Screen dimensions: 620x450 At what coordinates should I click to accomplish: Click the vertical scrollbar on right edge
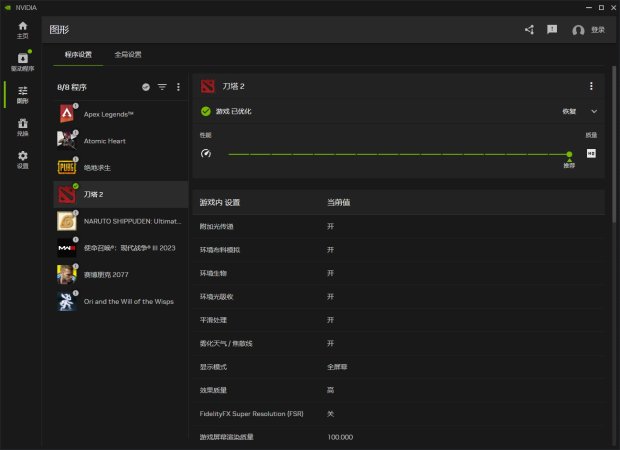point(614,144)
